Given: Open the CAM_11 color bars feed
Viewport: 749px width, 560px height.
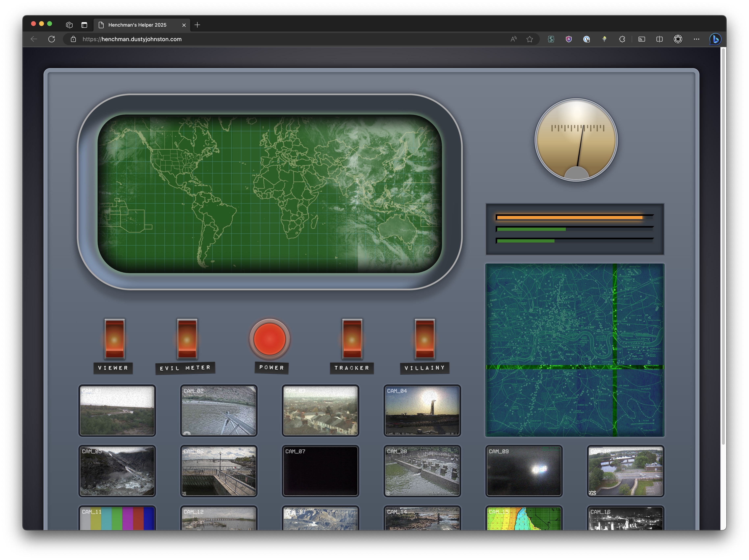Looking at the screenshot, I should 117,518.
